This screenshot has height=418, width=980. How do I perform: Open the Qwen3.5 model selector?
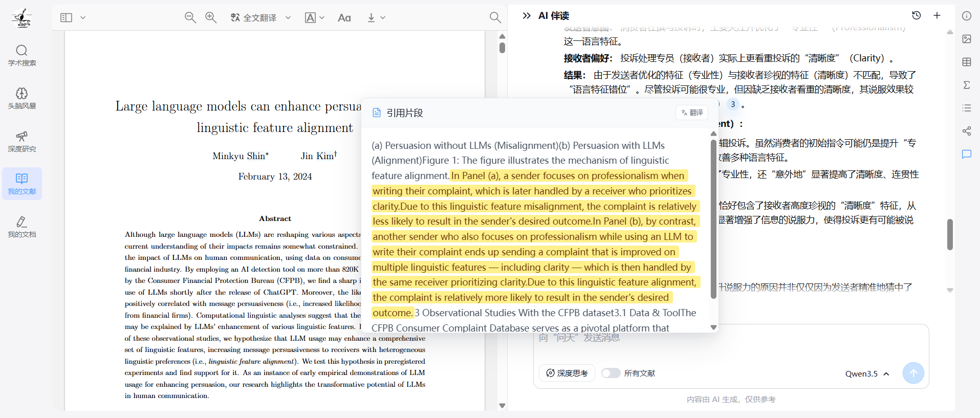tap(867, 373)
